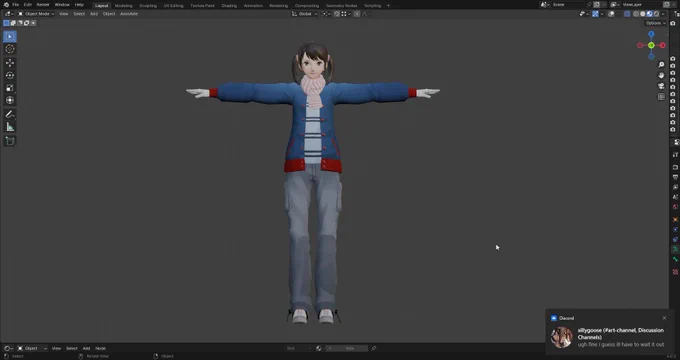Open the red World properties tab

pyautogui.click(x=675, y=206)
